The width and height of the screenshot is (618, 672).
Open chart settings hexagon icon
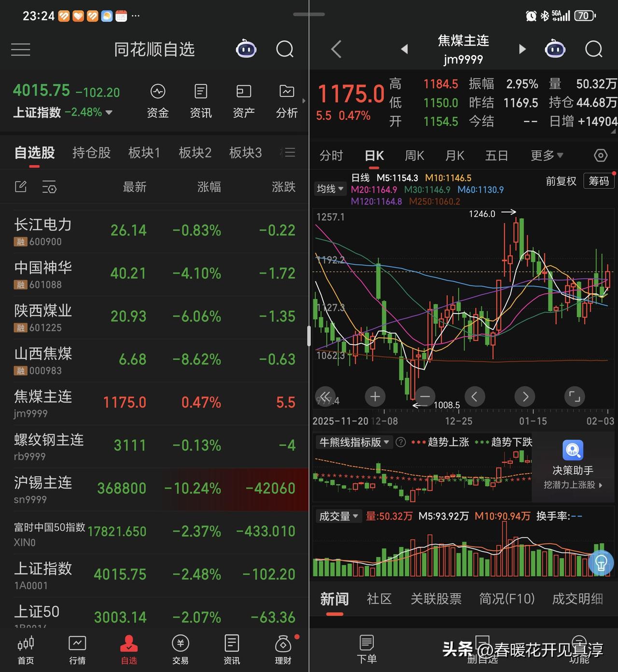pos(600,156)
